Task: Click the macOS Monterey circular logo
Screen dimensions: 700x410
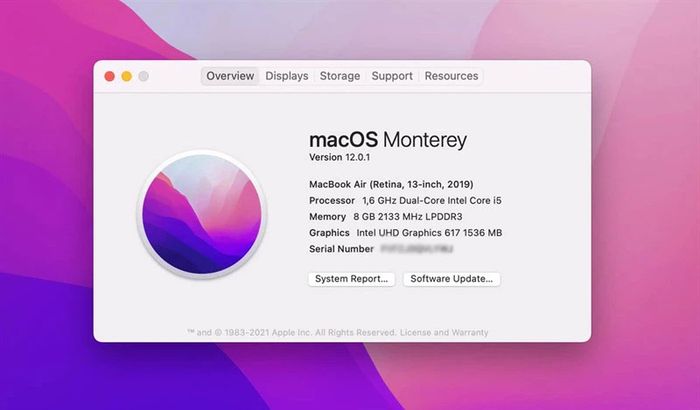Action: coord(202,214)
